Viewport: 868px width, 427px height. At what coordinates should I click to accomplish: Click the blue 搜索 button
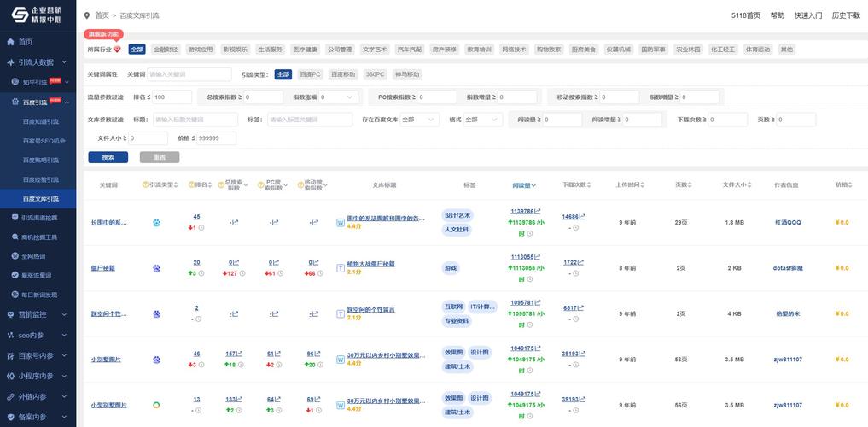[108, 157]
